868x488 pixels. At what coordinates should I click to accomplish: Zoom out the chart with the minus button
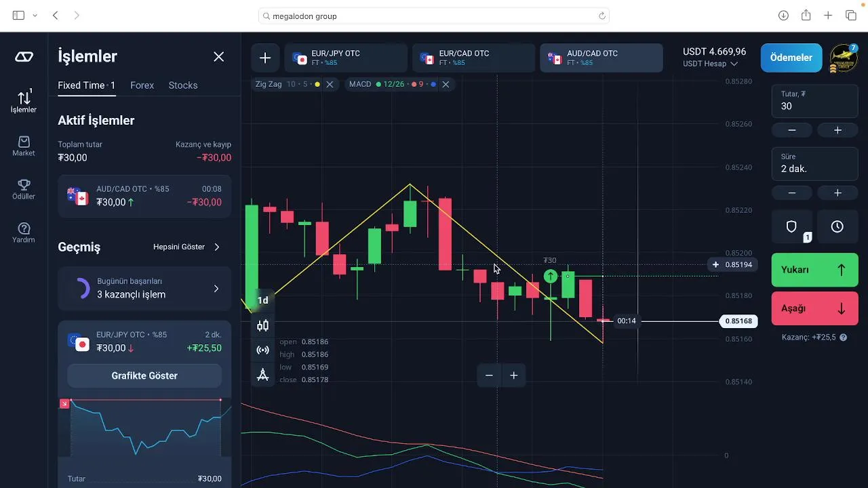click(x=489, y=375)
